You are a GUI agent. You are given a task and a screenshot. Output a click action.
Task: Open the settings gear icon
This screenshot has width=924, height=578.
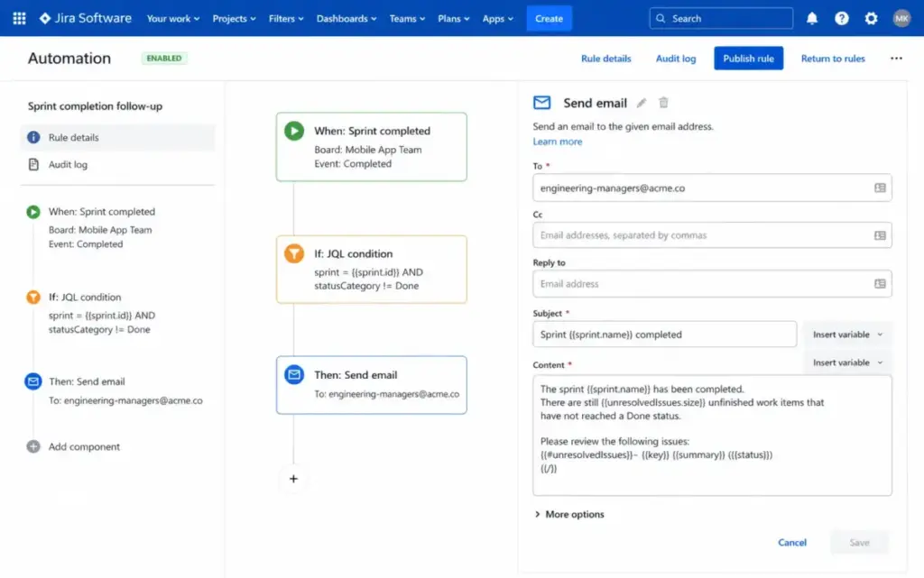click(x=871, y=18)
